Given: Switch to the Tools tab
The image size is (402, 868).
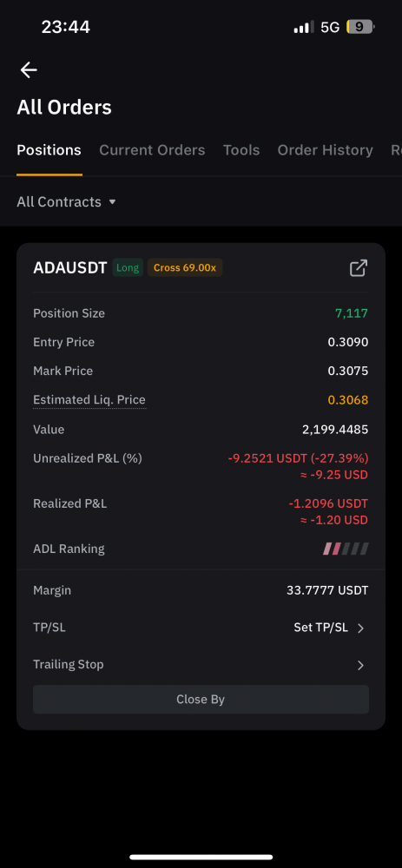Looking at the screenshot, I should [241, 150].
